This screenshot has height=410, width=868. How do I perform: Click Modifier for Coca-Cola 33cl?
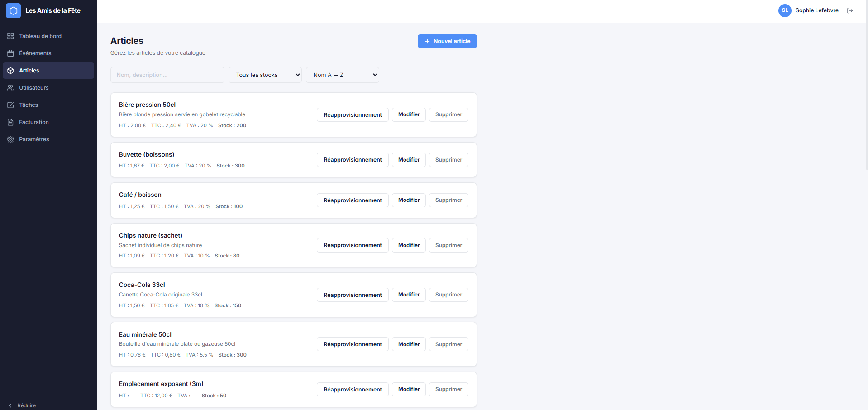pyautogui.click(x=409, y=295)
